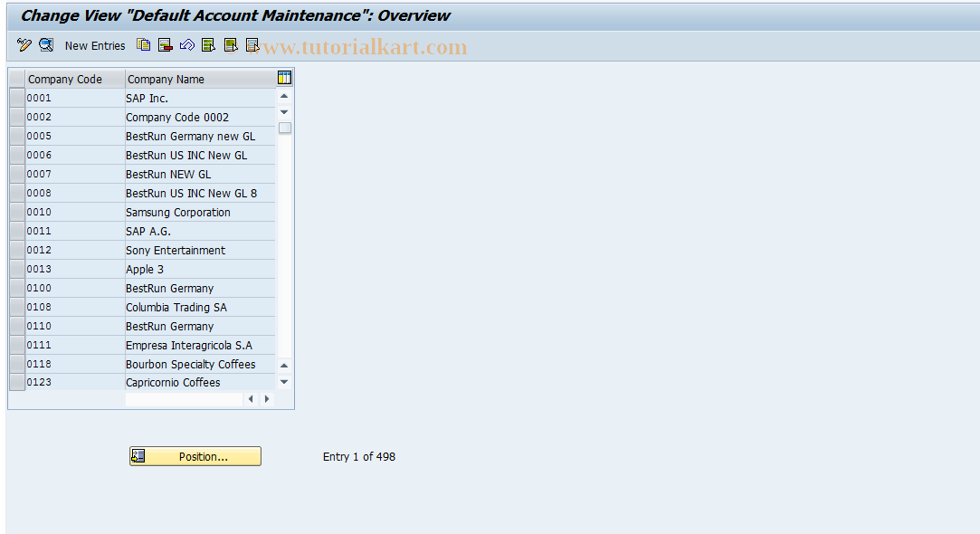Click the company code cell '0123'
Image resolution: width=980 pixels, height=534 pixels.
(x=75, y=382)
